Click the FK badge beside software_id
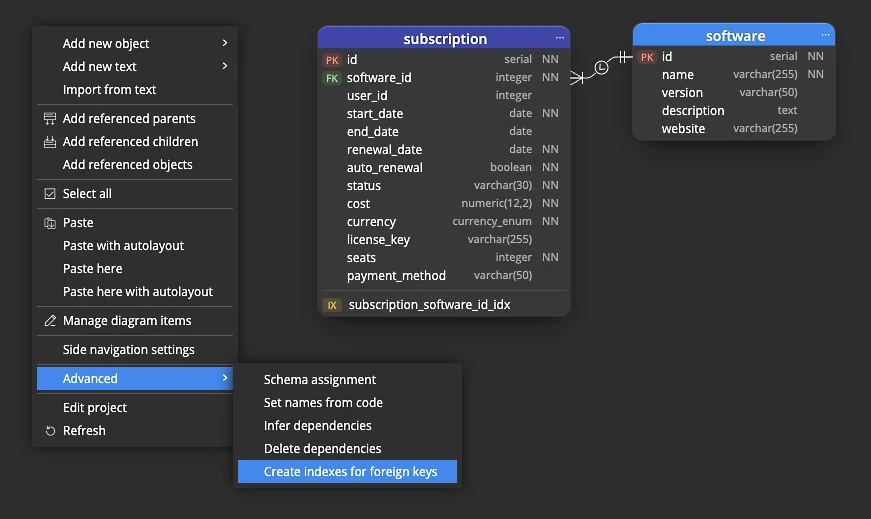Viewport: 871px width, 519px height. tap(332, 78)
